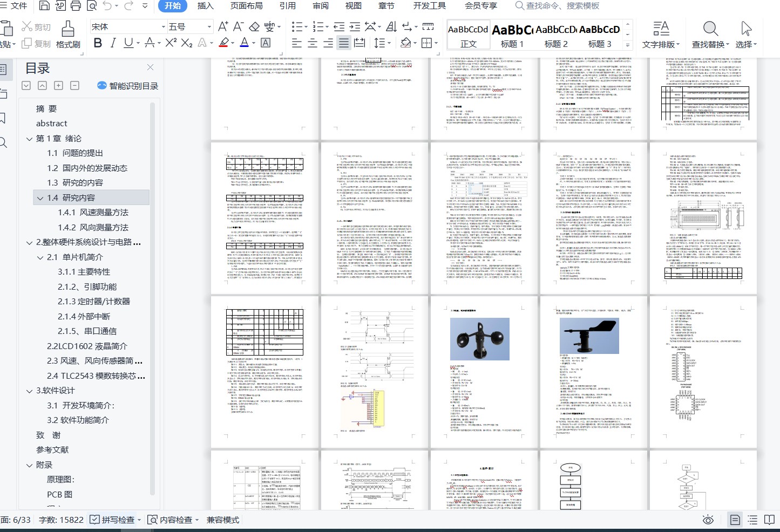This screenshot has width=780, height=532.
Task: Apply text highlight color
Action: click(224, 43)
